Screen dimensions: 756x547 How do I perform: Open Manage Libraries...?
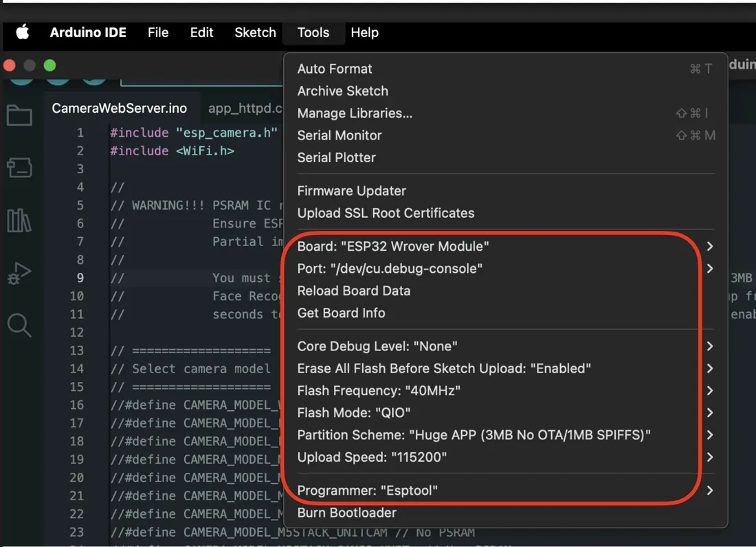(x=505, y=113)
